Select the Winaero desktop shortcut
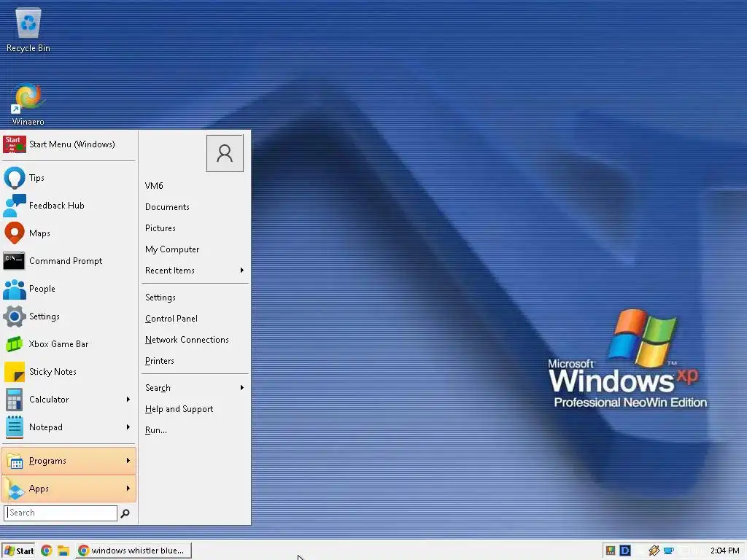The image size is (747, 560). point(28,104)
